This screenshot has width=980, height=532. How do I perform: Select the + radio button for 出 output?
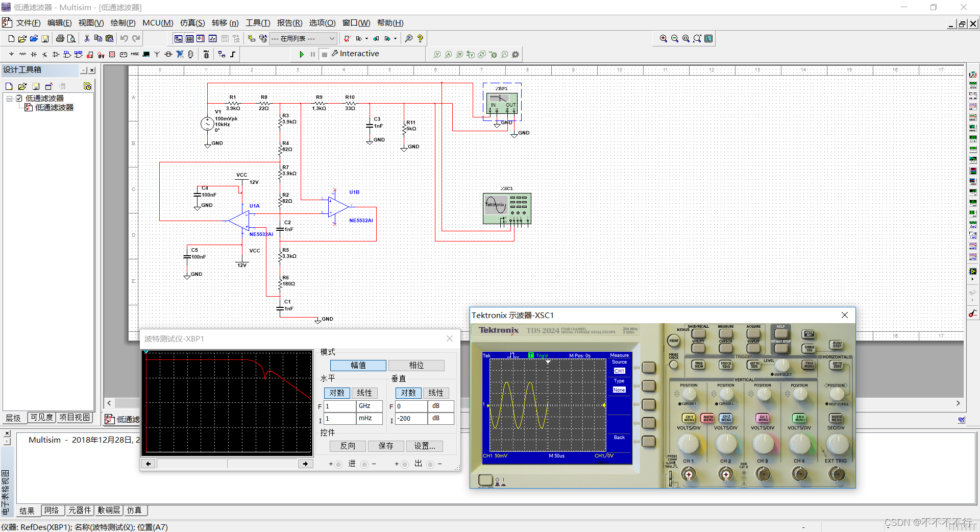405,464
